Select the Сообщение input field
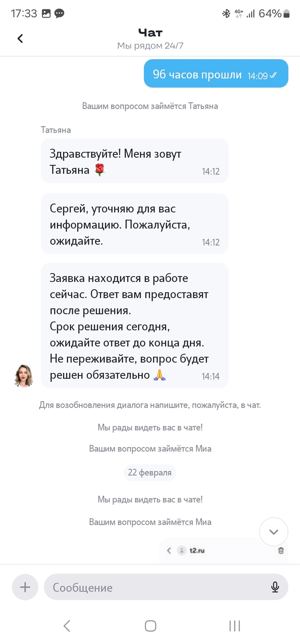The image size is (300, 644). point(150,587)
